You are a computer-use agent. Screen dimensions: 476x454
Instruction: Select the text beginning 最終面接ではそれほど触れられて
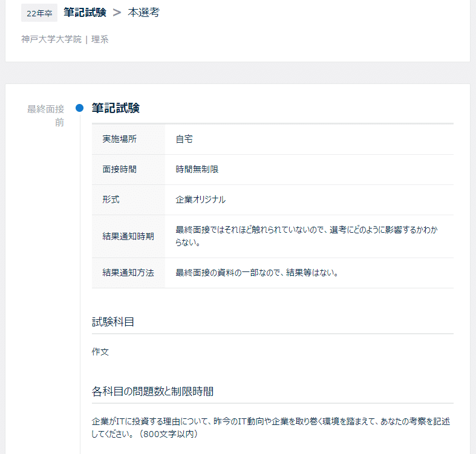tap(307, 236)
